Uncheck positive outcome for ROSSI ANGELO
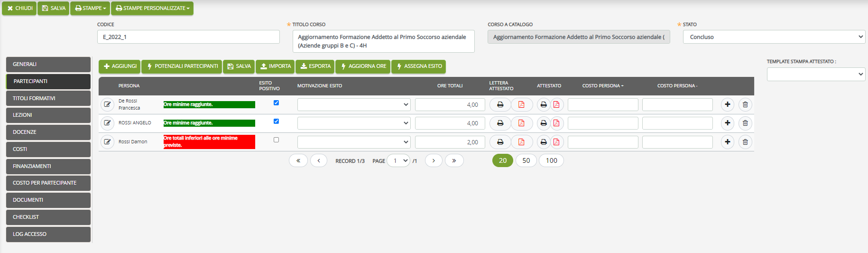Viewport: 868px width, 253px height. (276, 121)
